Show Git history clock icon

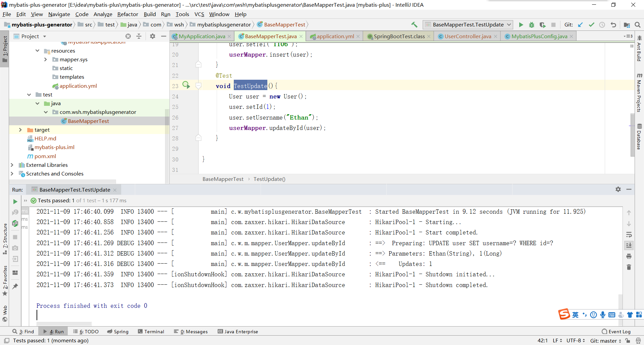602,25
